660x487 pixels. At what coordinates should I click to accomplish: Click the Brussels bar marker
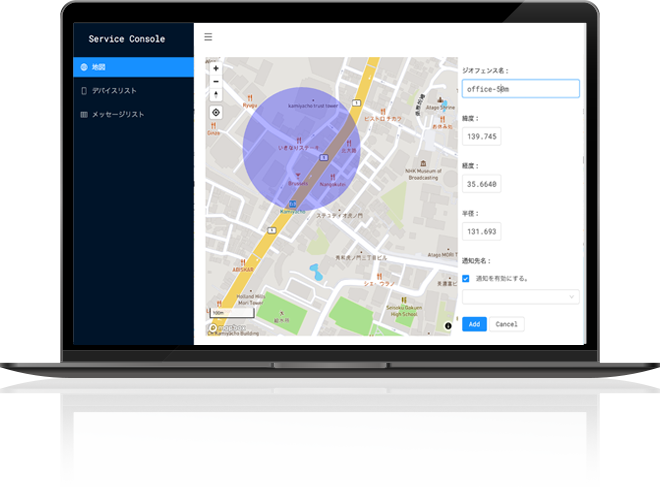coord(298,176)
